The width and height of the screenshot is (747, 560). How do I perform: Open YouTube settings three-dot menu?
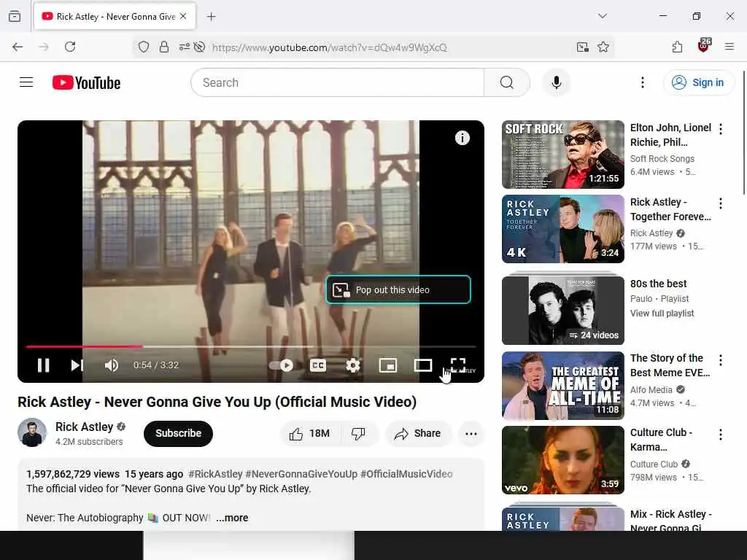coord(642,82)
